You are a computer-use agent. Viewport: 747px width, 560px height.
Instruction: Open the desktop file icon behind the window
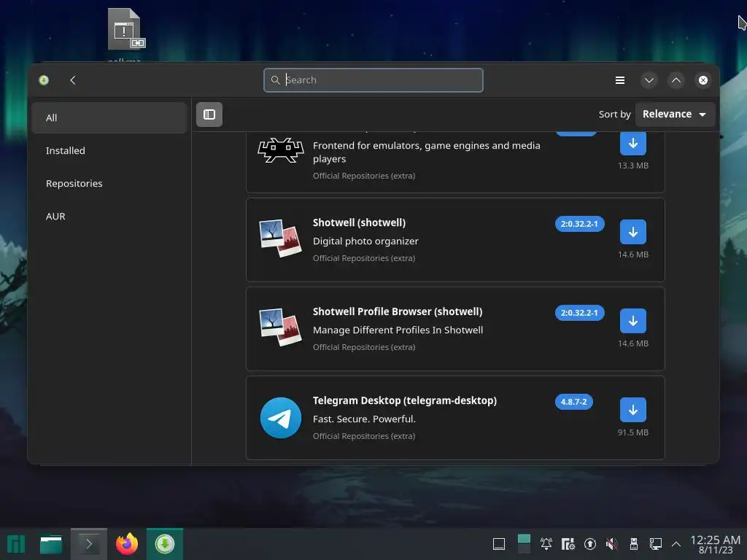[125, 29]
